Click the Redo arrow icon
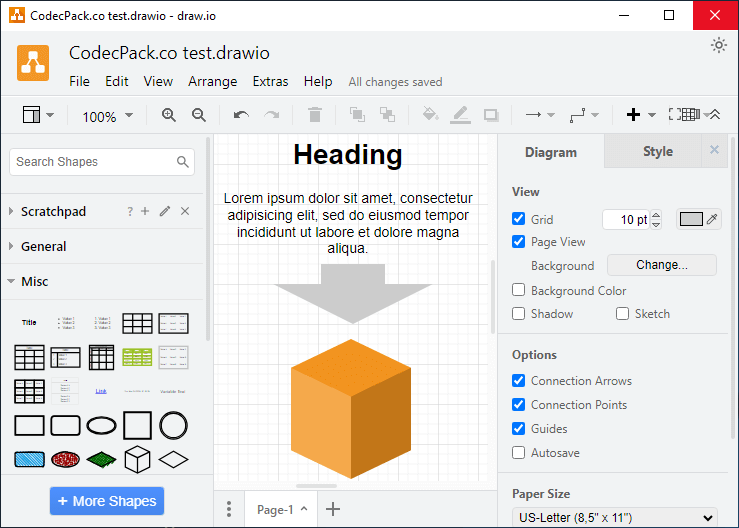Viewport: 739px width, 528px height. coord(271,115)
